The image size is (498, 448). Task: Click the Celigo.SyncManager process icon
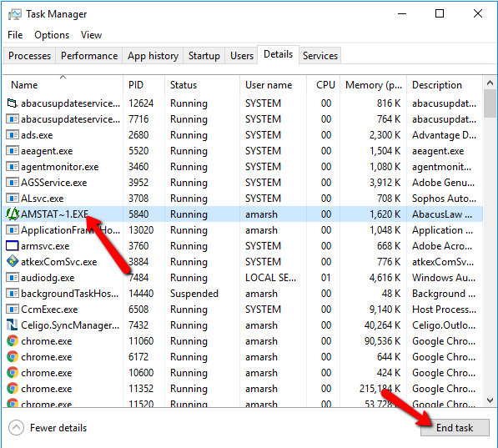[x=12, y=325]
